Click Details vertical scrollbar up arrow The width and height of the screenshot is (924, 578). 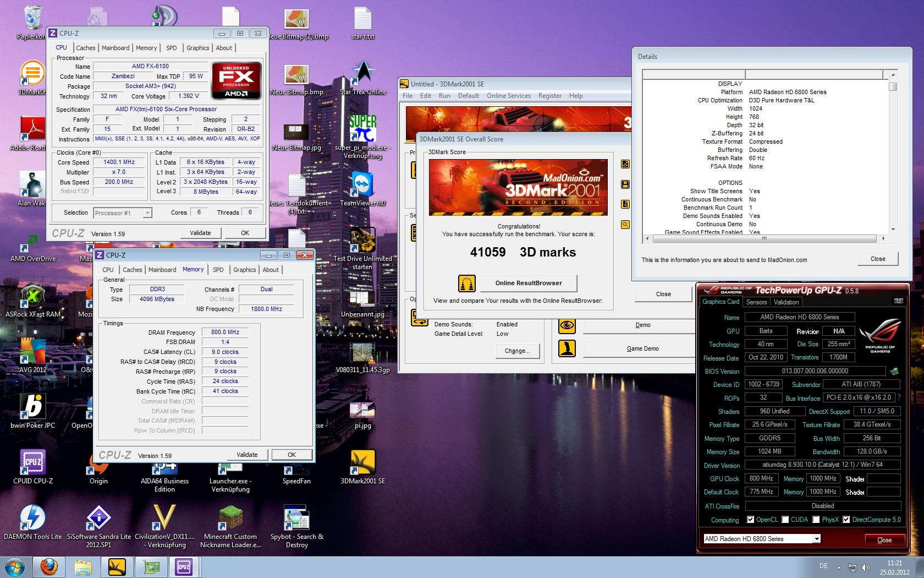click(x=893, y=74)
